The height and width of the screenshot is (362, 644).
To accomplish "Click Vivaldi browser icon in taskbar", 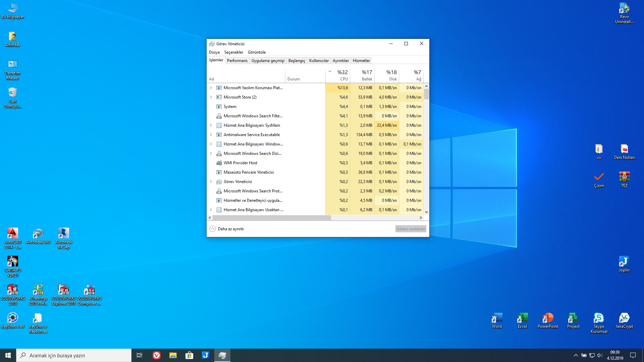I will (x=156, y=355).
